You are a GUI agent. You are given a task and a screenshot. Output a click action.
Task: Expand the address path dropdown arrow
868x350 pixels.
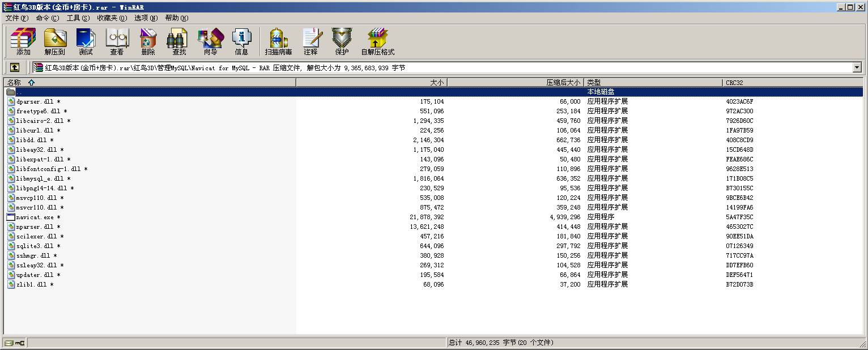click(x=857, y=67)
